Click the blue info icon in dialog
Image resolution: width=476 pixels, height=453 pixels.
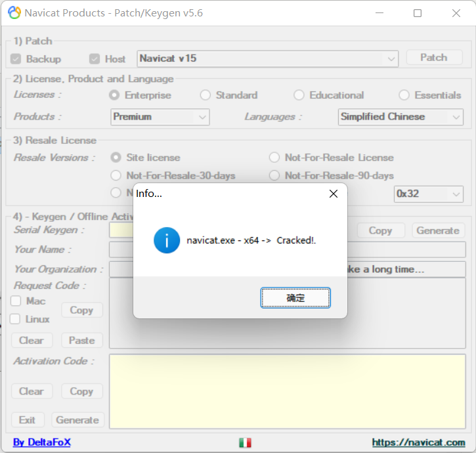pyautogui.click(x=166, y=240)
